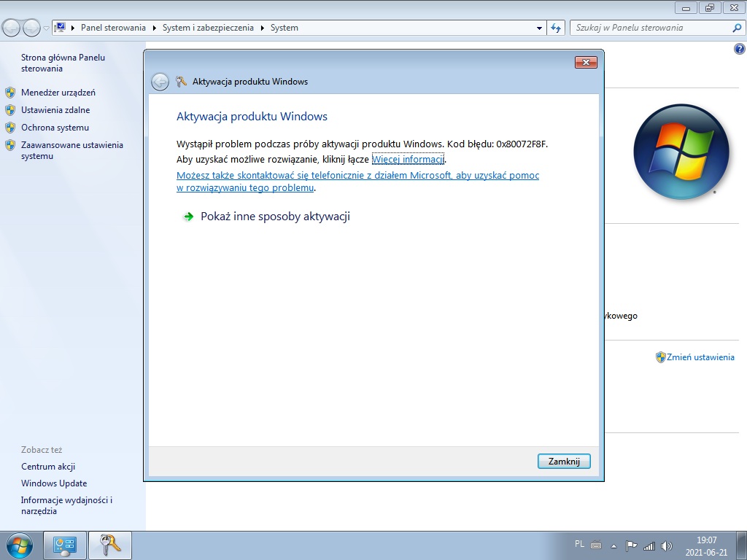Click the refresh button beside address bar

(556, 28)
